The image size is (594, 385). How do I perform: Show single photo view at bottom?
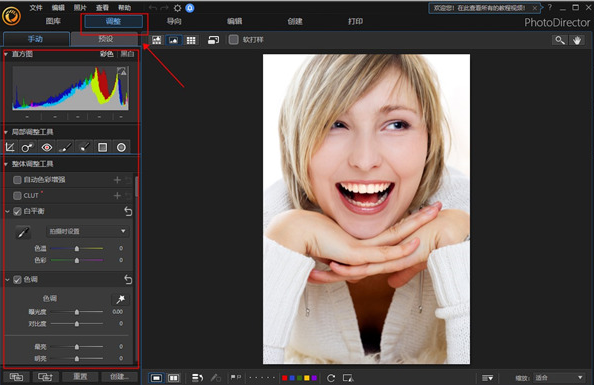tap(156, 378)
